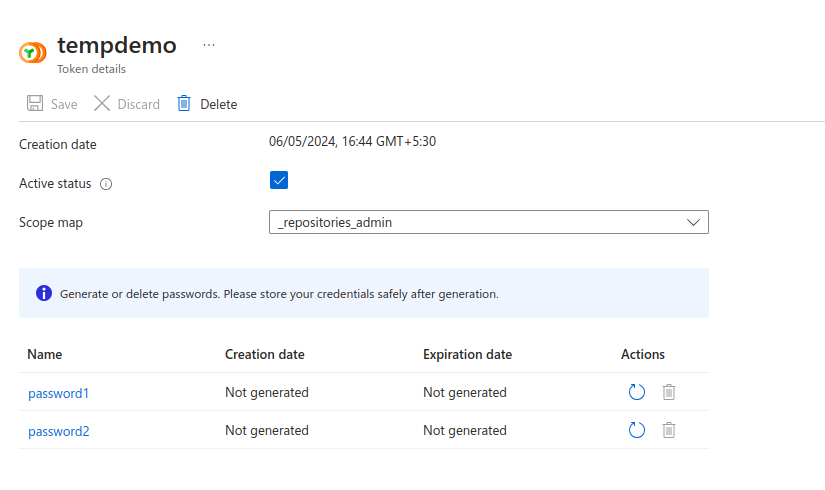The height and width of the screenshot is (490, 825).
Task: Click Save in the command bar
Action: click(52, 104)
